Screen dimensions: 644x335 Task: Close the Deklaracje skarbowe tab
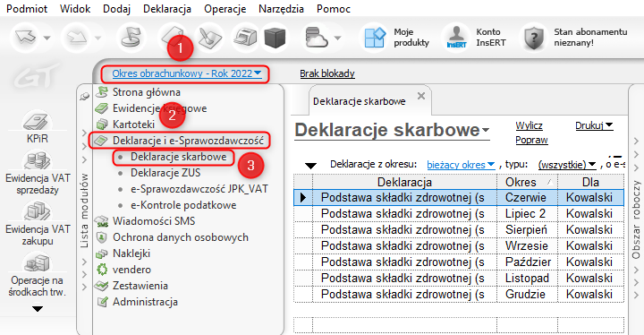pyautogui.click(x=421, y=96)
